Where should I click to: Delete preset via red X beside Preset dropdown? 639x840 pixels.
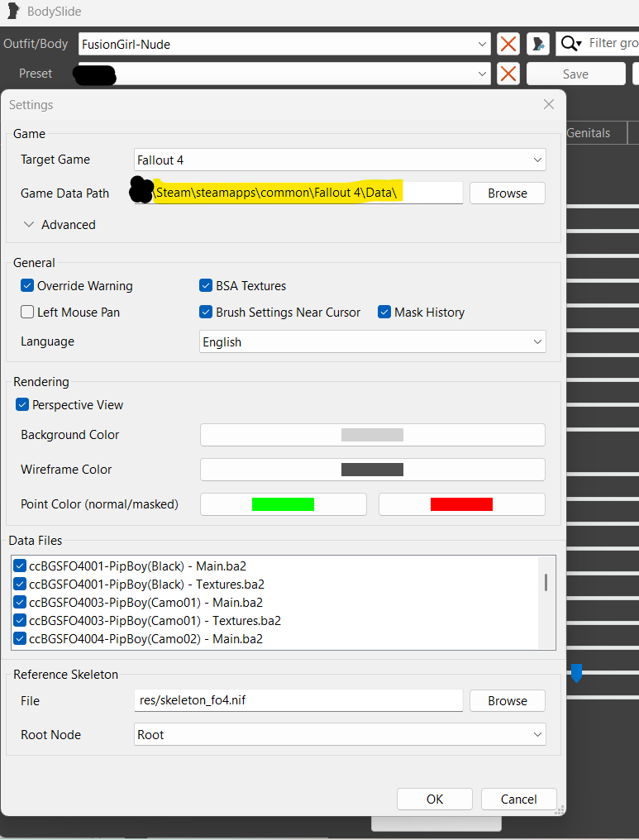point(508,74)
